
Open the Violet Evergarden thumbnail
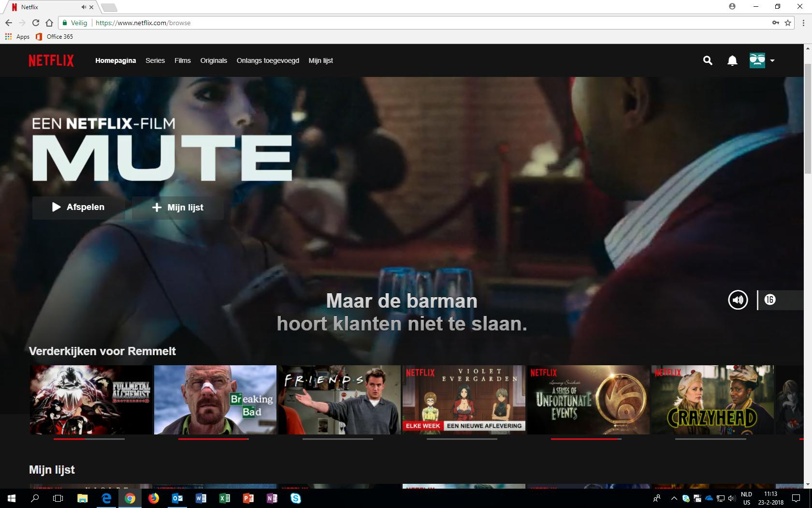[x=464, y=400]
